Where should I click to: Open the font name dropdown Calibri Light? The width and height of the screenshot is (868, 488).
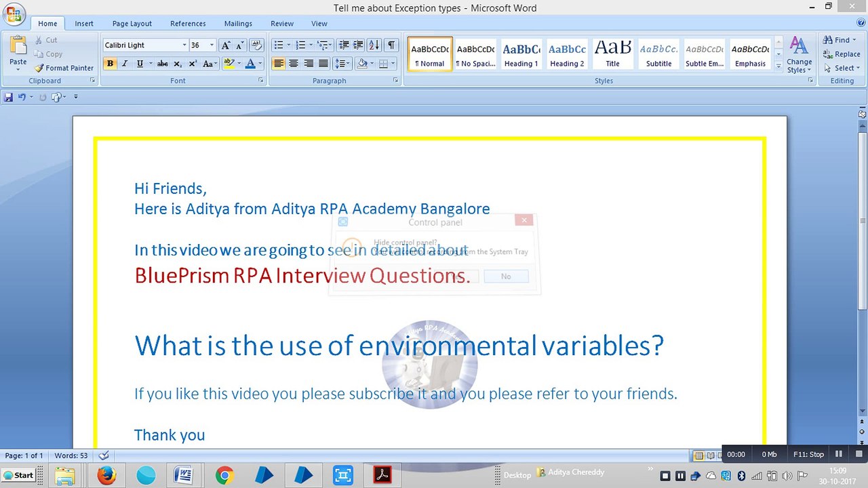pyautogui.click(x=184, y=45)
